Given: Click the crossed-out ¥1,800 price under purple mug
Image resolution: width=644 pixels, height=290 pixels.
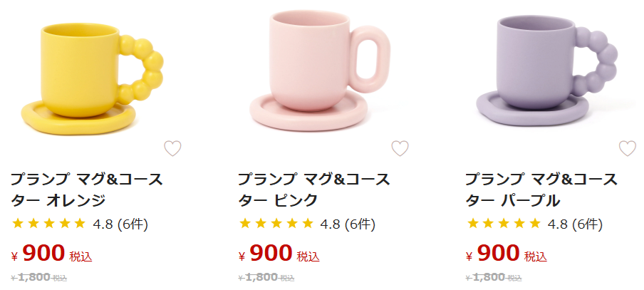Looking at the screenshot, I should click(x=494, y=277).
